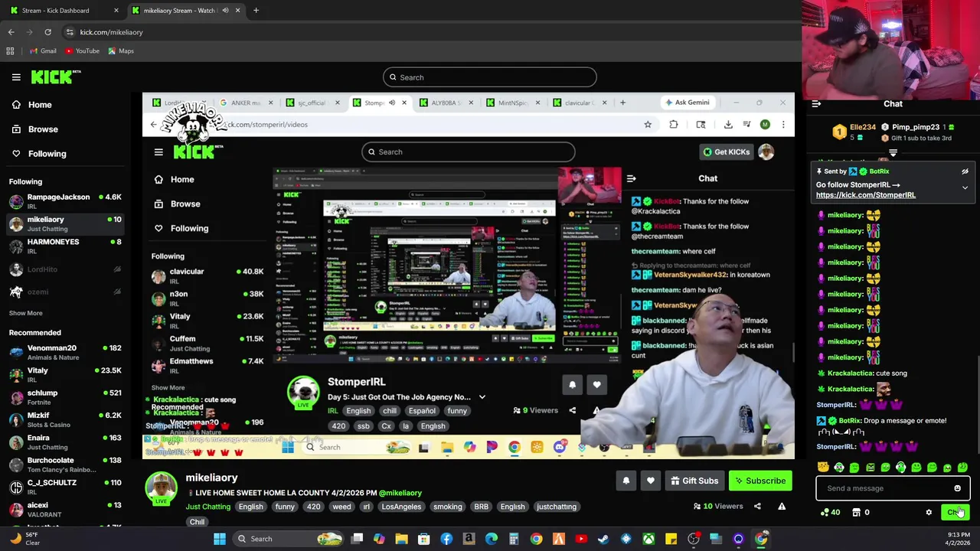Open RampageJackson channel in Following list
980x551 pixels.
point(64,201)
